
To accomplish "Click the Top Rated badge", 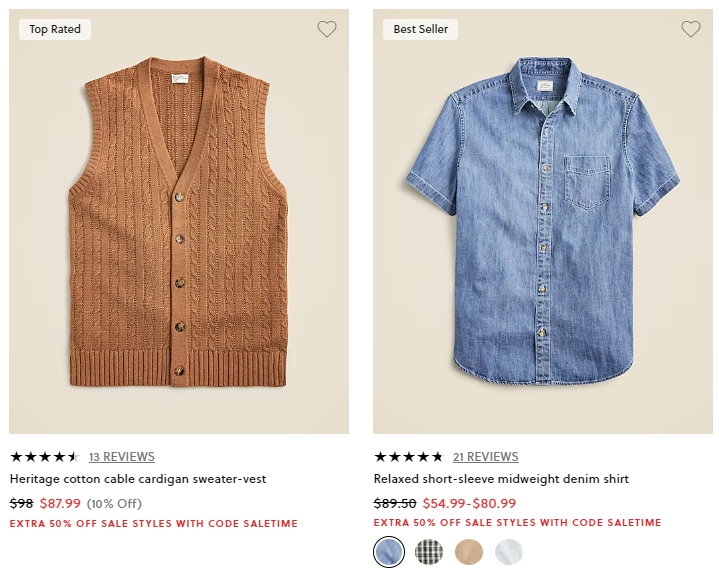I will (55, 29).
